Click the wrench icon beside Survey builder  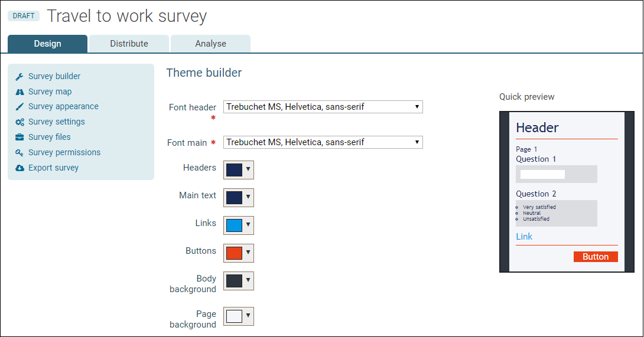(19, 77)
